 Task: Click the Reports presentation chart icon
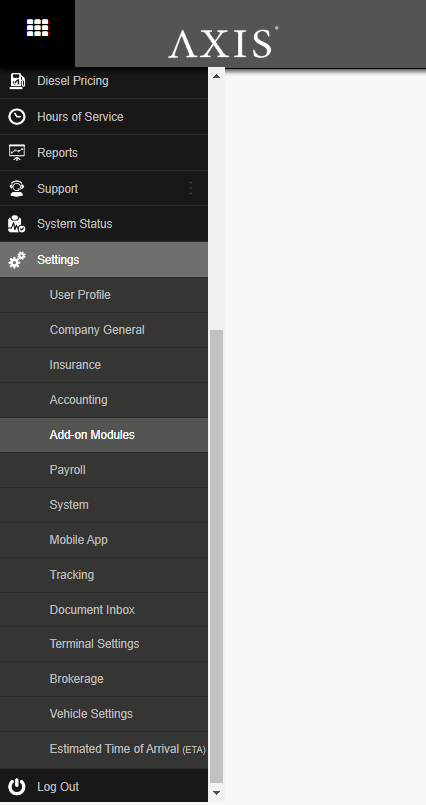tap(17, 152)
